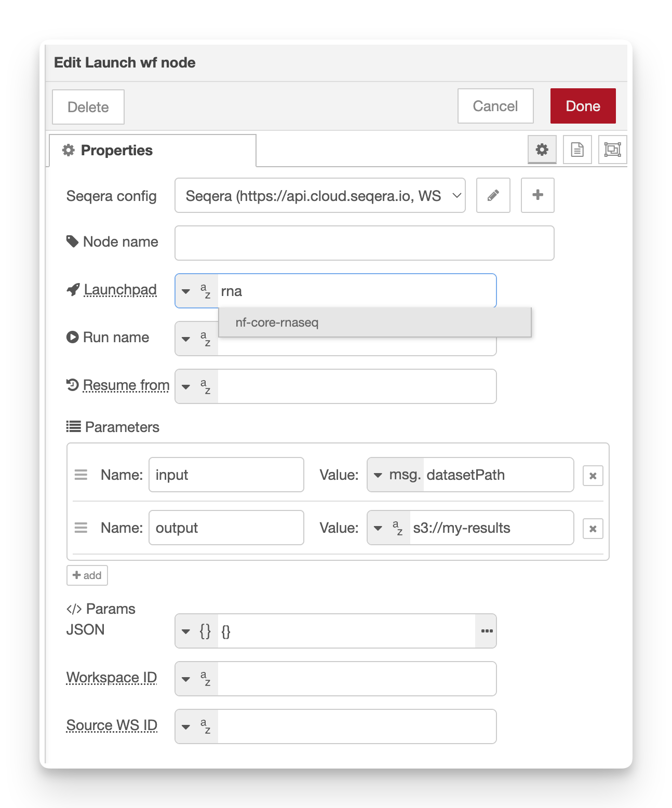Image resolution: width=672 pixels, height=808 pixels.
Task: Open the JSON params expanded editor via ellipsis
Action: [x=486, y=630]
